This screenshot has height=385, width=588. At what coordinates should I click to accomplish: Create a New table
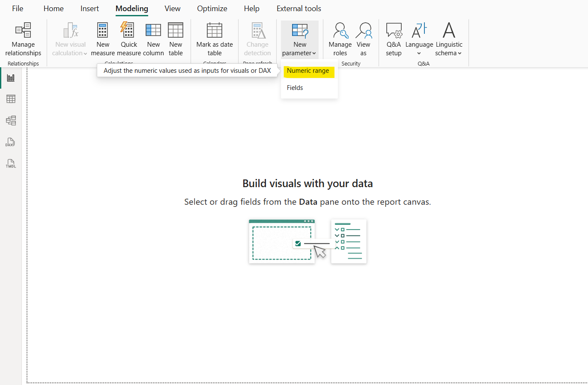tap(175, 39)
